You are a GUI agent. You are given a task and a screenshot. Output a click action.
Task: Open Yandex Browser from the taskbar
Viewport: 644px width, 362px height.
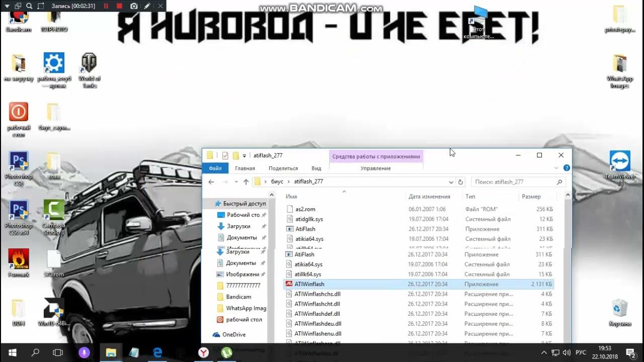[x=203, y=352]
